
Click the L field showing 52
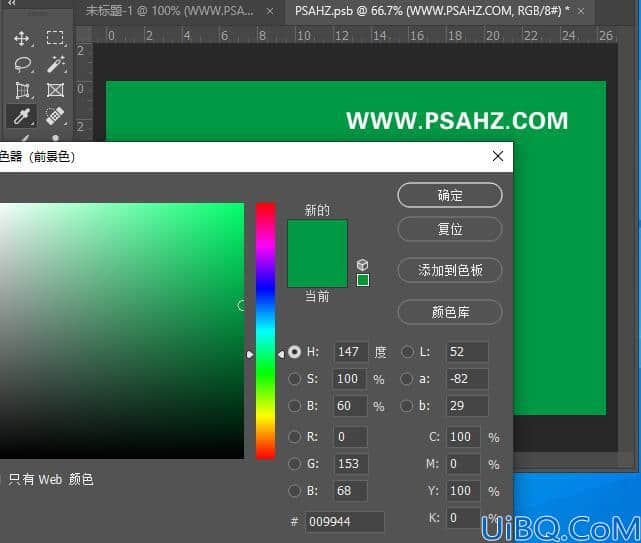[x=467, y=352]
